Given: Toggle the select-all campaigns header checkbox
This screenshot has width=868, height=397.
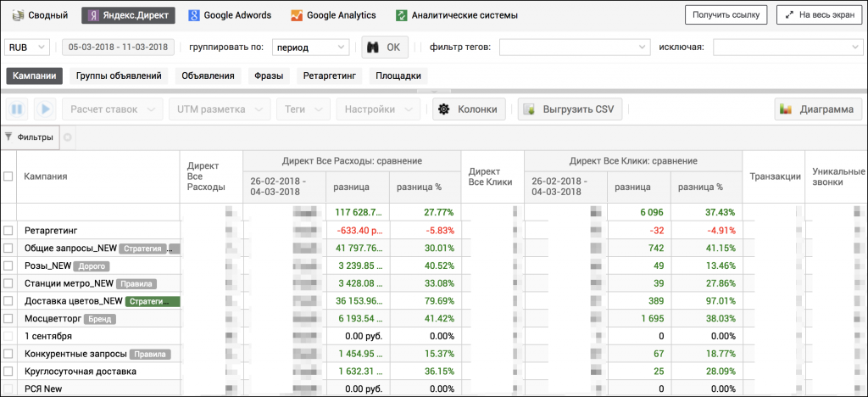Looking at the screenshot, I should 8,176.
